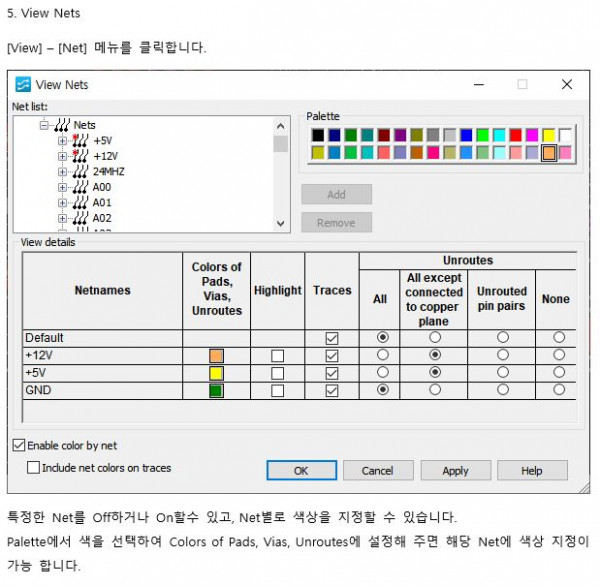Collapse the root Nets tree node
Viewport: 600px width, 586px height.
click(x=44, y=125)
